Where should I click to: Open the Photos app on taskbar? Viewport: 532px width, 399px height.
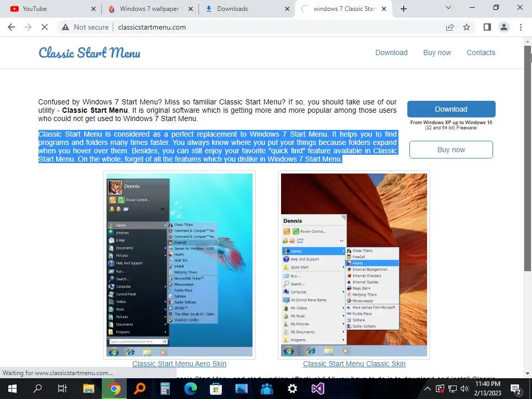(241, 389)
